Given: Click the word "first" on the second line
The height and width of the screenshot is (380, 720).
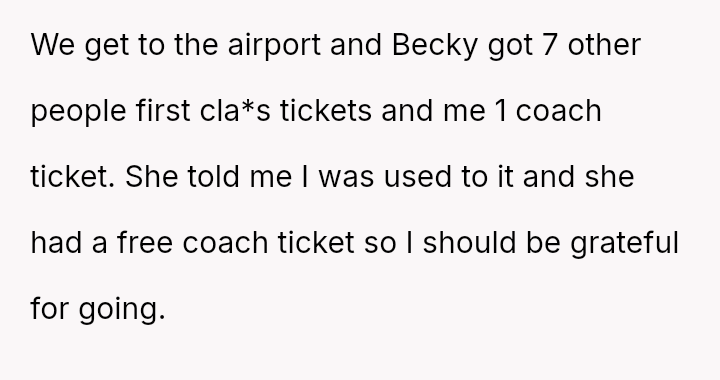Looking at the screenshot, I should click(x=163, y=111).
